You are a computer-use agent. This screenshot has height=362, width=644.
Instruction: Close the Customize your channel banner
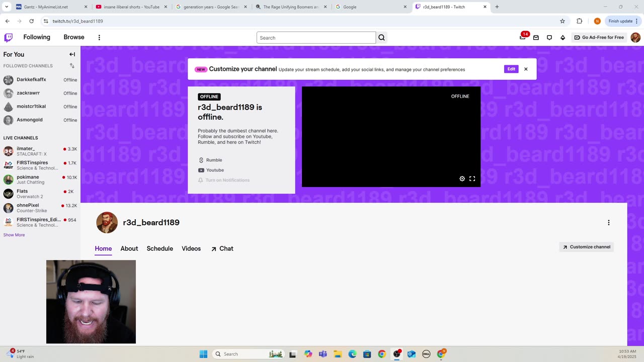tap(526, 69)
